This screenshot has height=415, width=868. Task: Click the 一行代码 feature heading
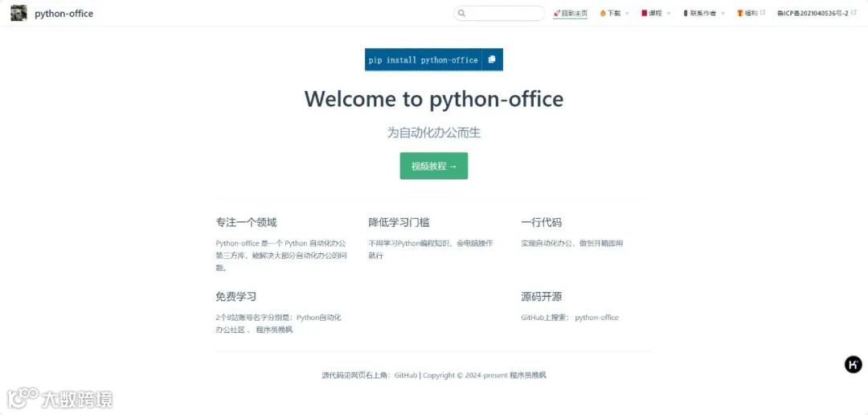click(542, 222)
